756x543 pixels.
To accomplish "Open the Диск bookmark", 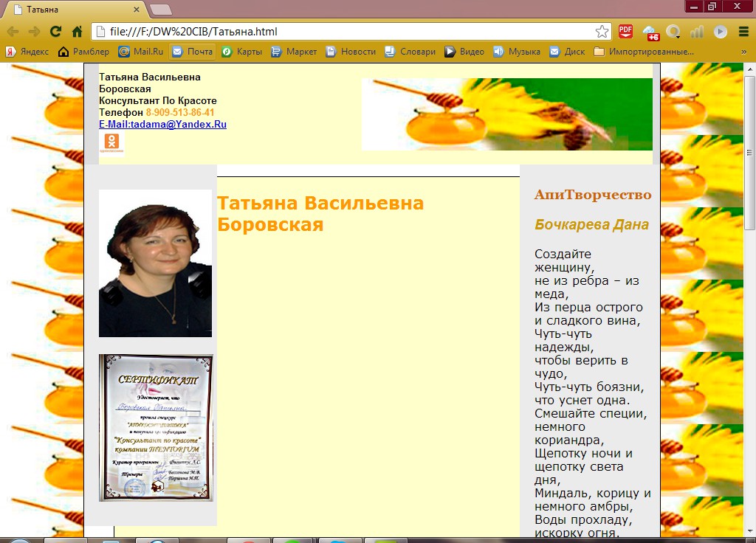I will (567, 52).
